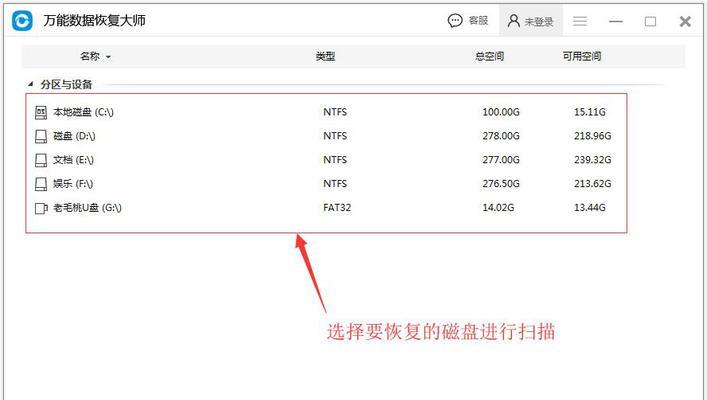The height and width of the screenshot is (400, 707).
Task: Minimize the data recovery window
Action: pos(615,21)
